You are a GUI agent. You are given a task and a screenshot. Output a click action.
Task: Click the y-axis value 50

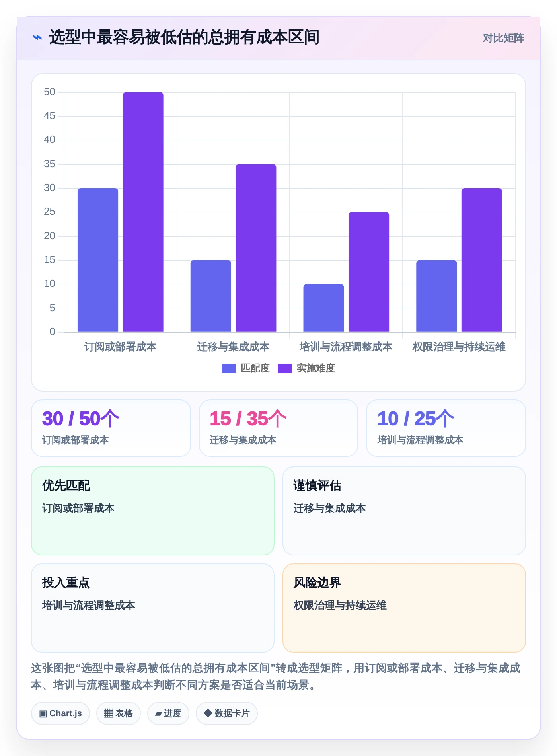coord(49,92)
